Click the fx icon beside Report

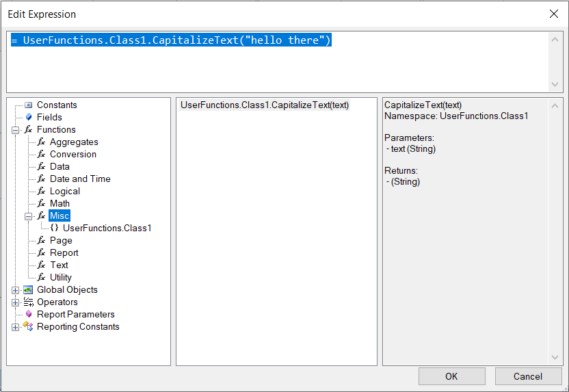pos(41,252)
